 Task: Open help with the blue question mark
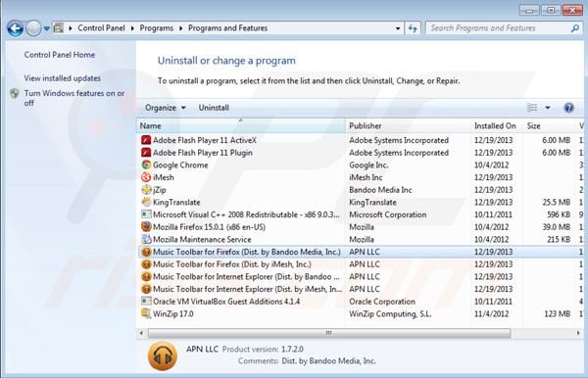(x=568, y=108)
